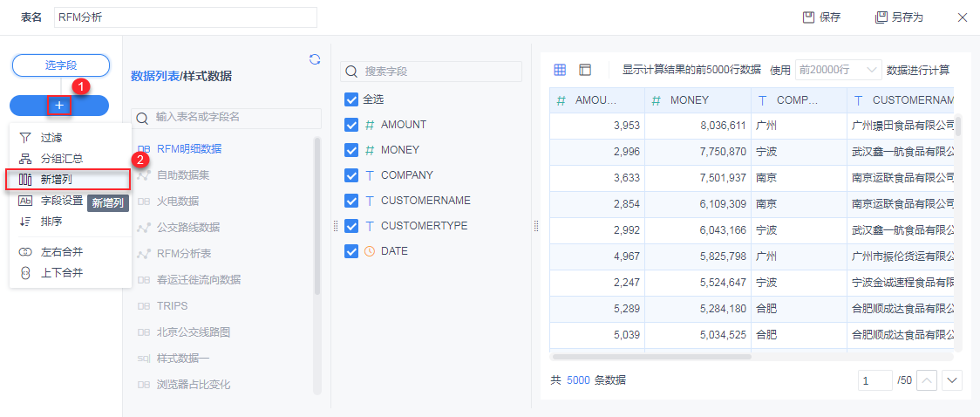
Task: Go to next page arrow
Action: [x=951, y=380]
